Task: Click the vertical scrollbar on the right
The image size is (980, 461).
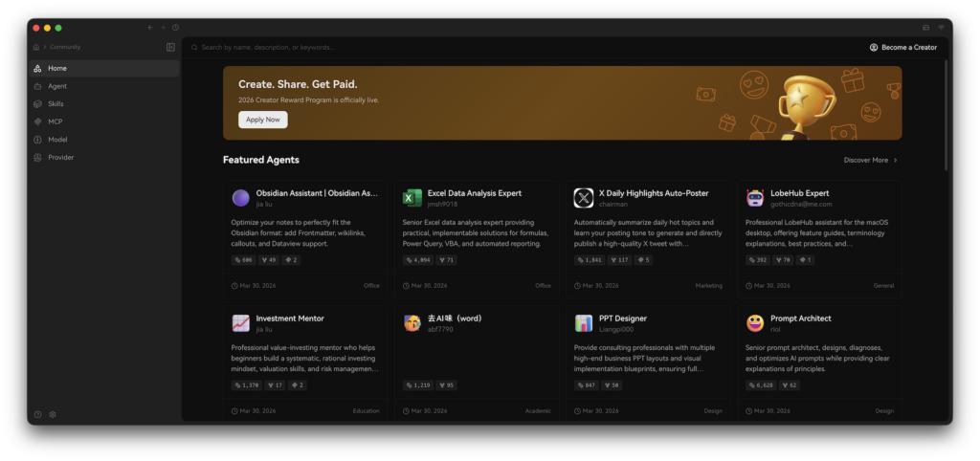Action: click(x=945, y=115)
